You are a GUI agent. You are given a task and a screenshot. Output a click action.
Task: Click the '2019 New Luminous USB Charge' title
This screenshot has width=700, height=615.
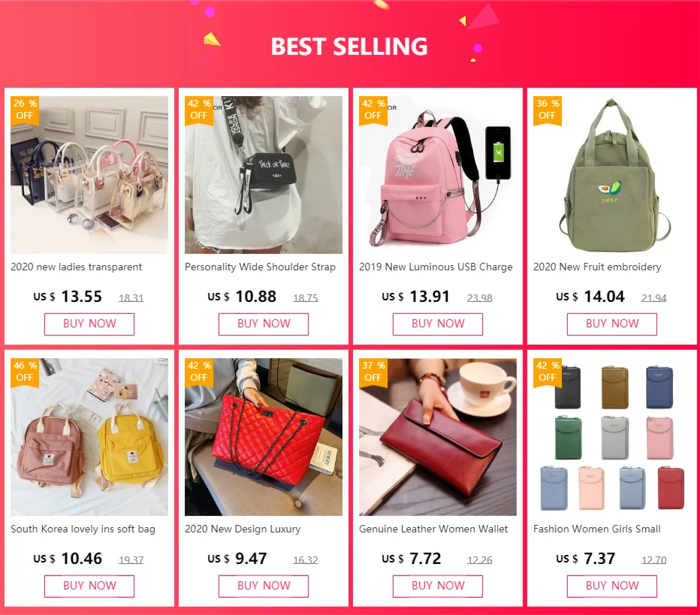(x=436, y=267)
